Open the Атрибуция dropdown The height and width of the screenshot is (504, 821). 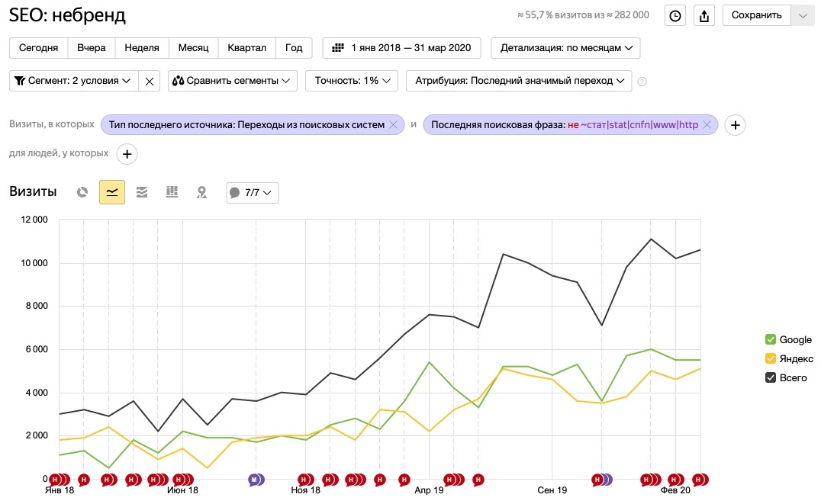pos(519,81)
